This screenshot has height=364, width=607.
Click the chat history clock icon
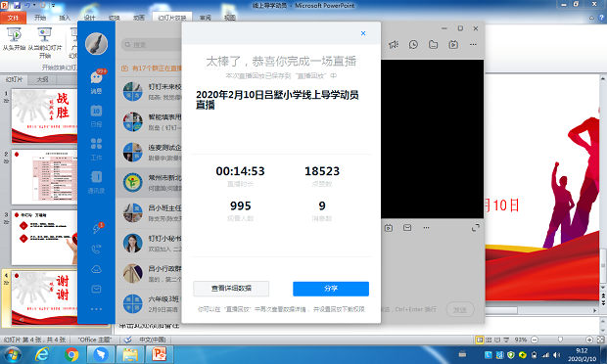tap(413, 44)
